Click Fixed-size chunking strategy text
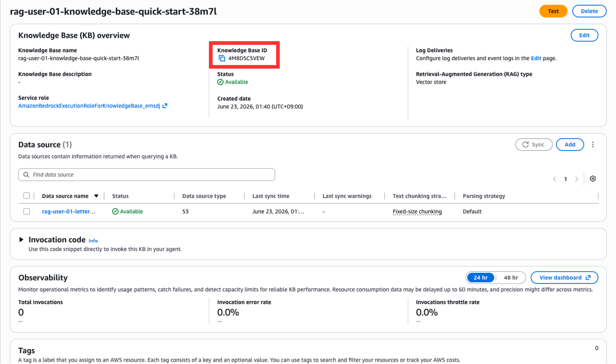This screenshot has width=616, height=364. point(417,212)
